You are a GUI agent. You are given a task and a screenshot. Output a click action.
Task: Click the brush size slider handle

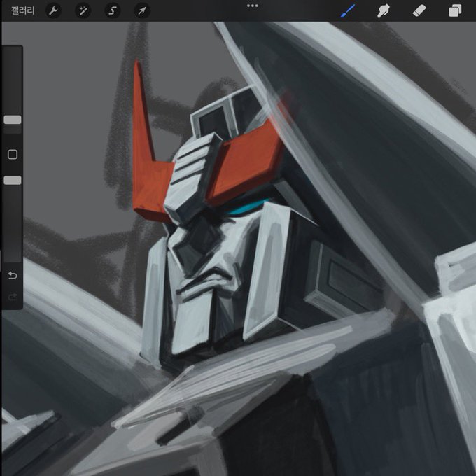(x=13, y=120)
